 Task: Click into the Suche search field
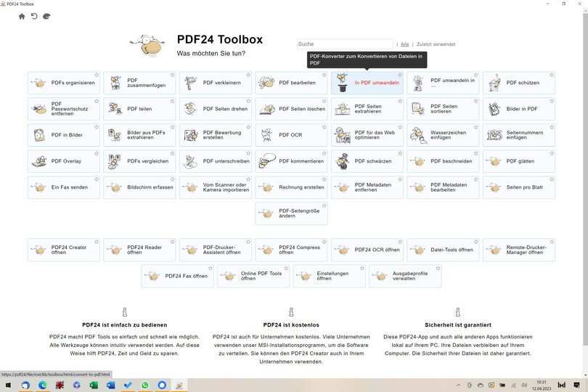tap(345, 44)
